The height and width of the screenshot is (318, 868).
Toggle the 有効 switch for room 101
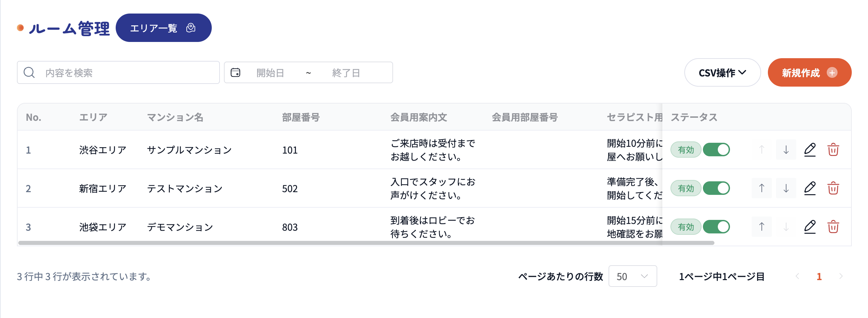(716, 150)
